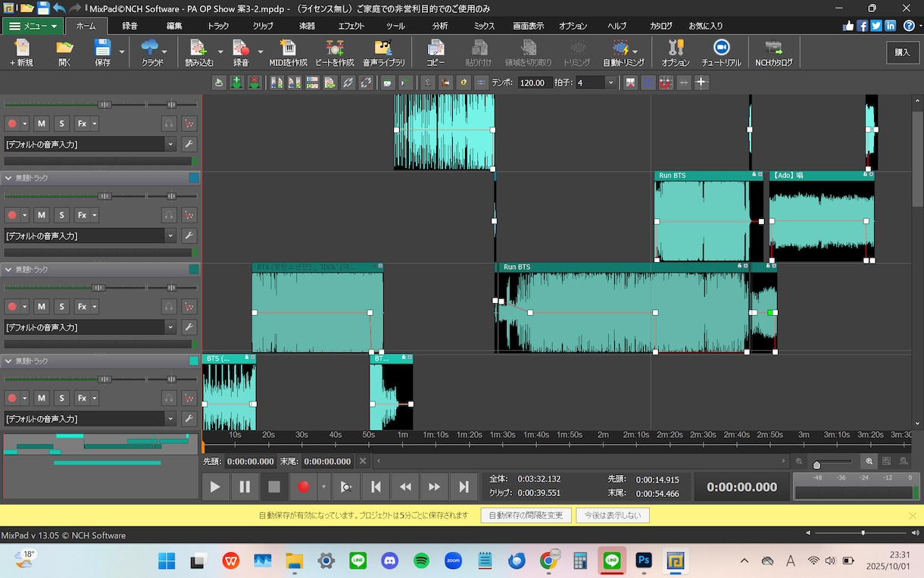The height and width of the screenshot is (578, 924).
Task: Switch to the 編集 tab
Action: [x=174, y=26]
